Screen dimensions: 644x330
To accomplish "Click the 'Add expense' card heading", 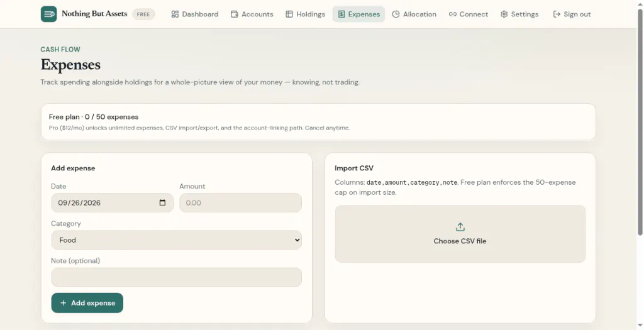I will pyautogui.click(x=73, y=168).
